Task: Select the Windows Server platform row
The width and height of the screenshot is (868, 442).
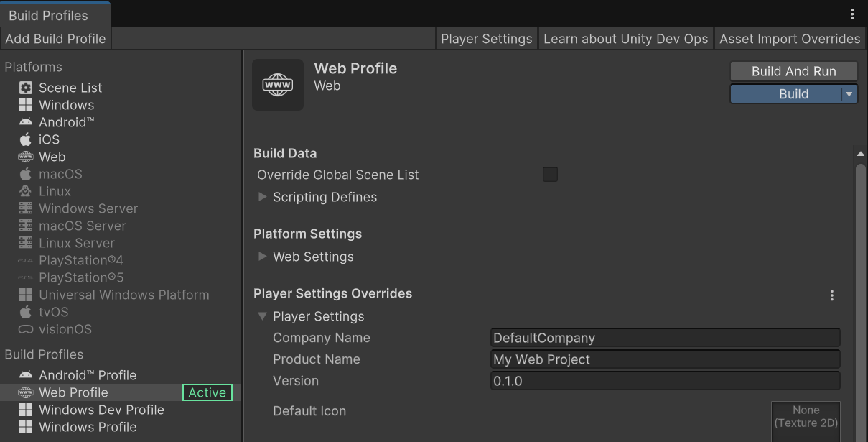Action: [121, 208]
